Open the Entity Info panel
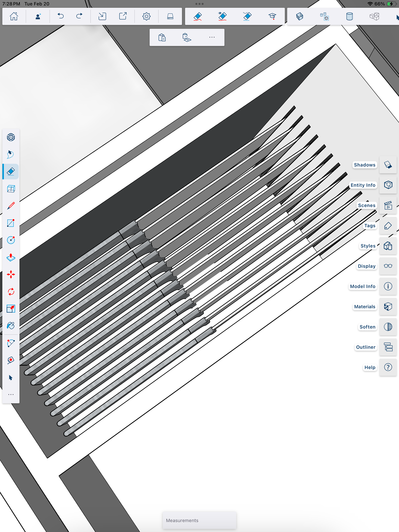This screenshot has height=532, width=399. coord(388,185)
